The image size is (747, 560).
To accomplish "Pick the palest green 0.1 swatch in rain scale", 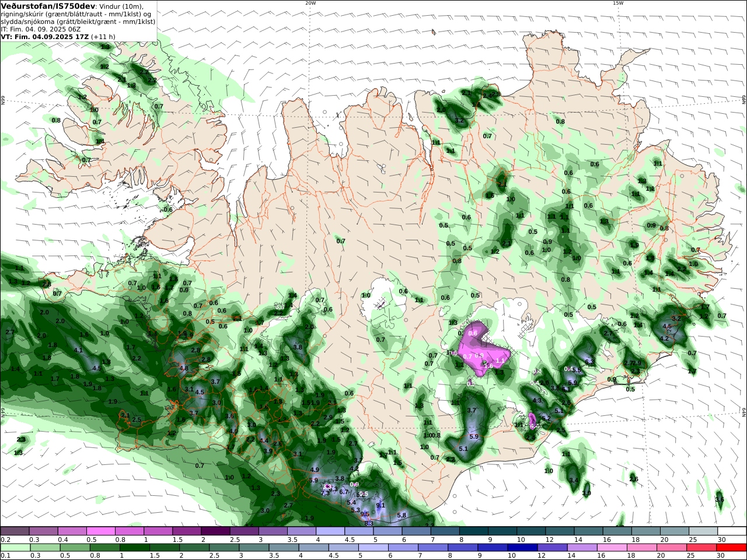I will point(15,548).
